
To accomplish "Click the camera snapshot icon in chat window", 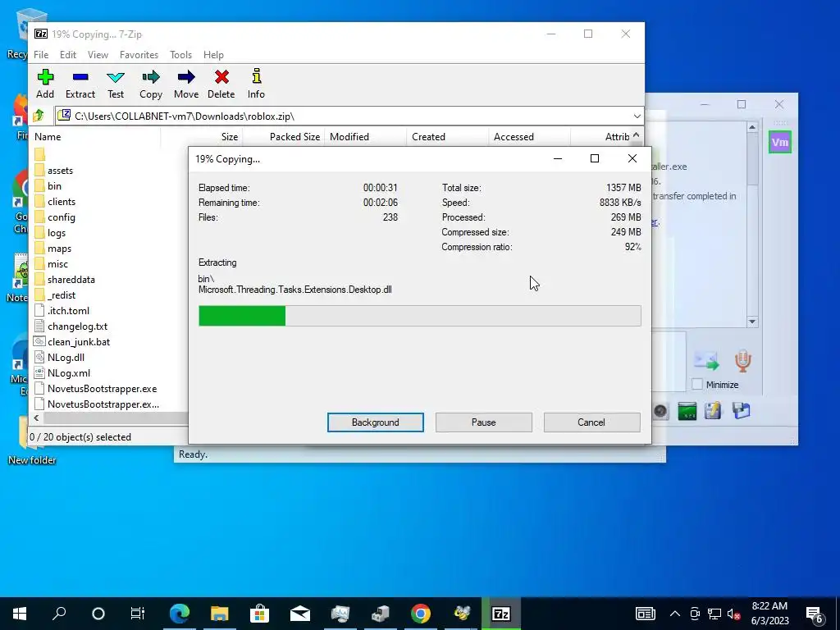I will (660, 411).
